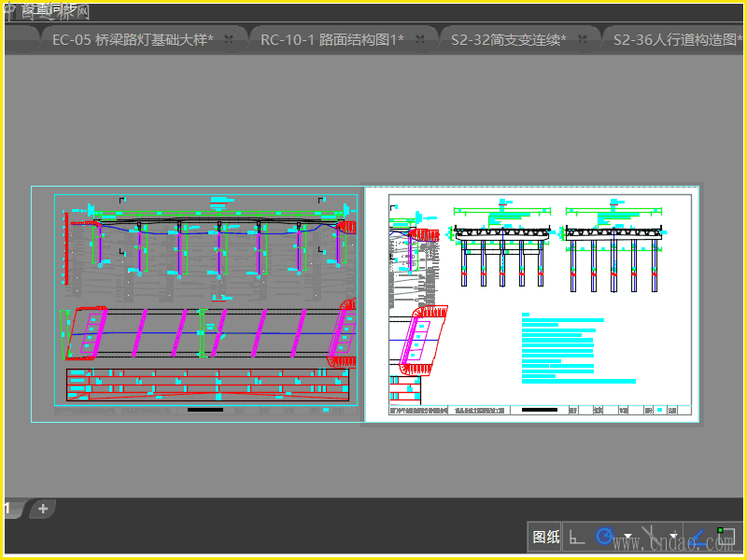Toggle Polar tracking circular icon
The width and height of the screenshot is (747, 560).
pyautogui.click(x=605, y=537)
